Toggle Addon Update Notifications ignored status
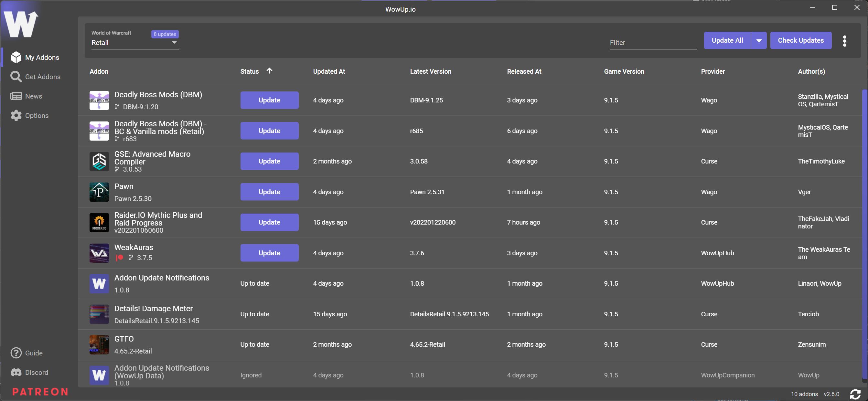868x401 pixels. (x=250, y=375)
